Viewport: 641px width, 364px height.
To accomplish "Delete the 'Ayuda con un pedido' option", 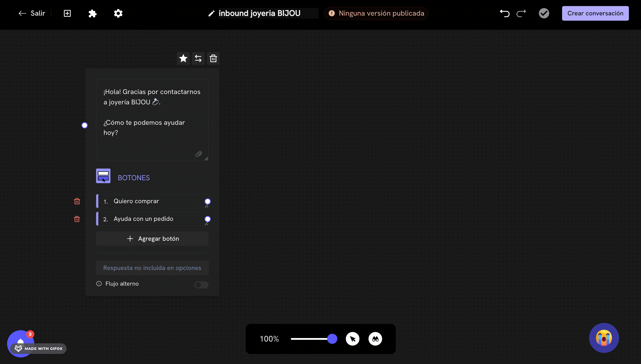I will 77,219.
